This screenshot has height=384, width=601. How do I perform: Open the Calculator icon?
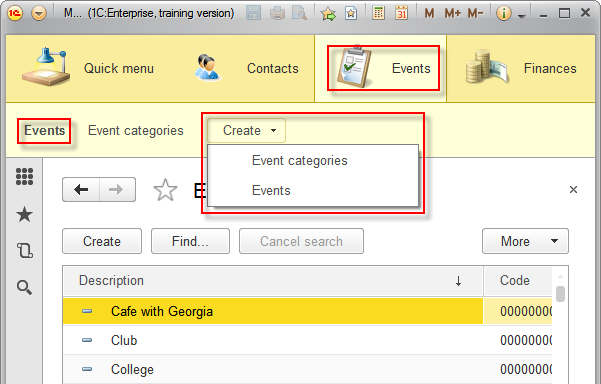[x=378, y=13]
